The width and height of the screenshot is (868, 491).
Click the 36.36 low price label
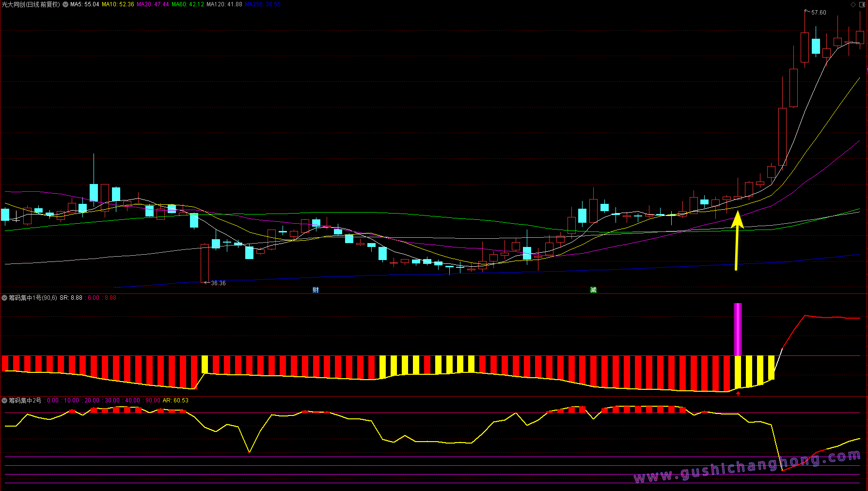218,283
